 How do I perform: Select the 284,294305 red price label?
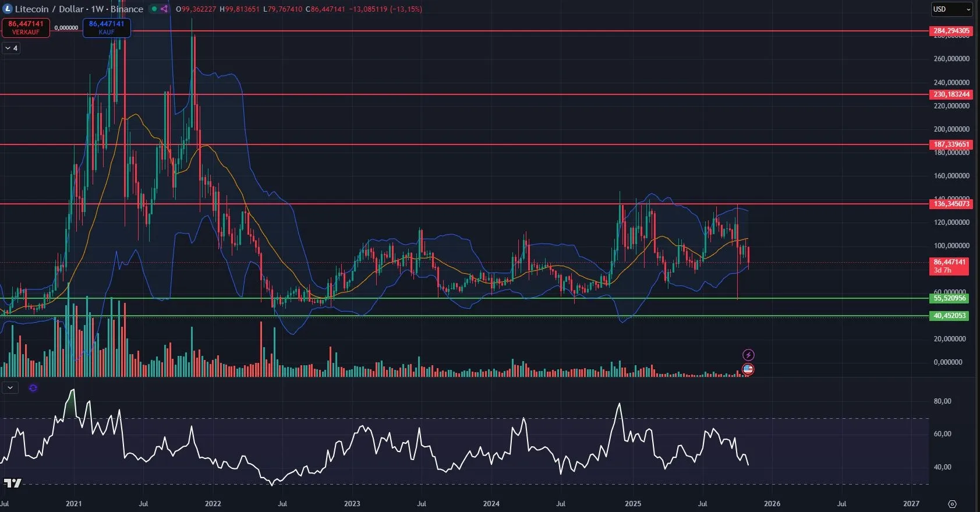coord(951,31)
